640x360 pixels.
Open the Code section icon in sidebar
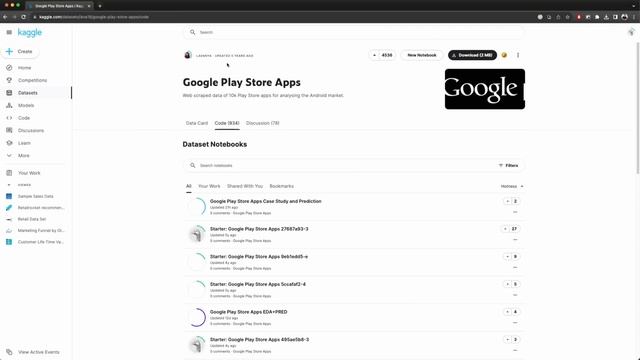9,118
